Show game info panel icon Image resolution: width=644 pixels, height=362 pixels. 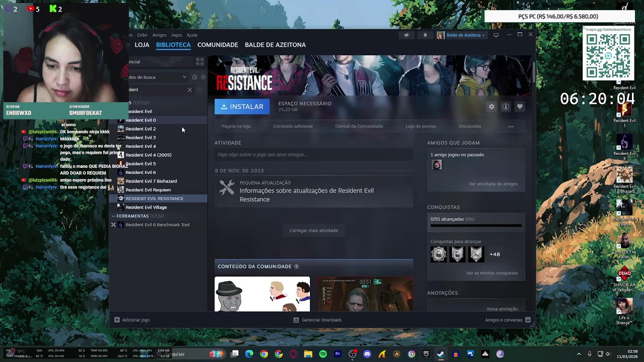click(506, 107)
